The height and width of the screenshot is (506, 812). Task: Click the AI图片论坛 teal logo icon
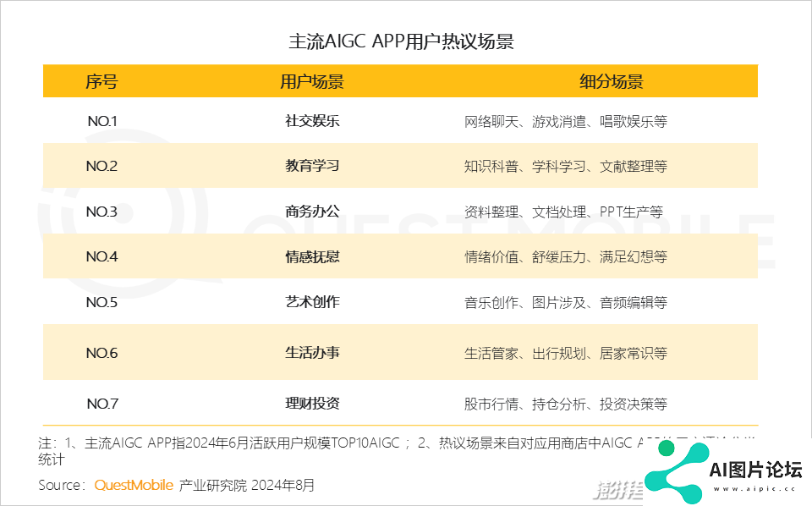coord(677,472)
